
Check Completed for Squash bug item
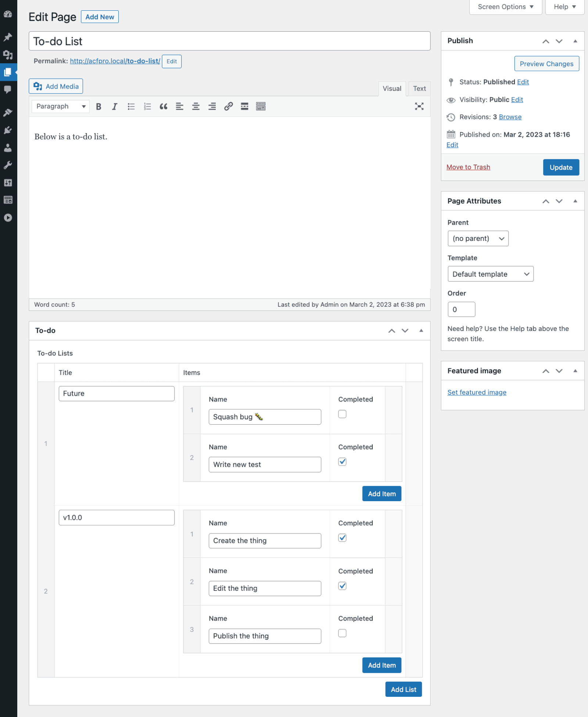click(x=342, y=414)
